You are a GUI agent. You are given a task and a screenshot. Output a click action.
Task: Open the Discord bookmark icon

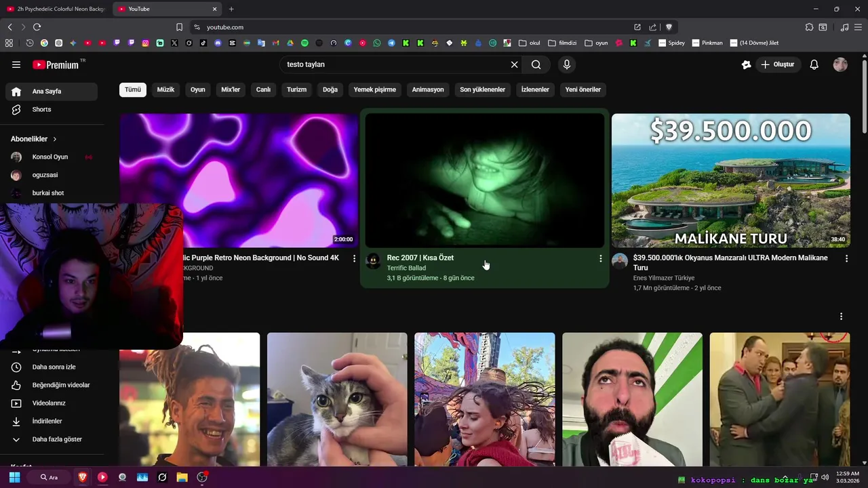(x=218, y=43)
